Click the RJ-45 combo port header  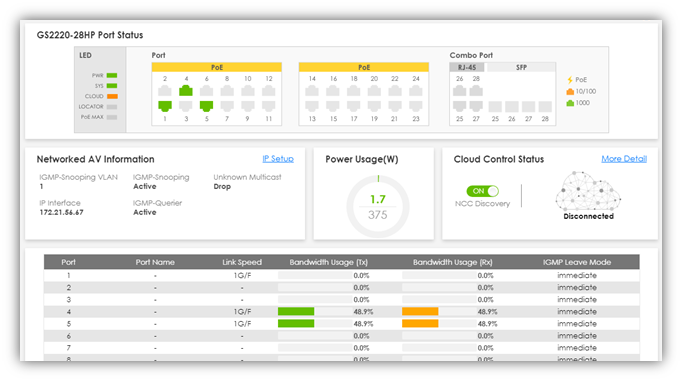point(467,67)
